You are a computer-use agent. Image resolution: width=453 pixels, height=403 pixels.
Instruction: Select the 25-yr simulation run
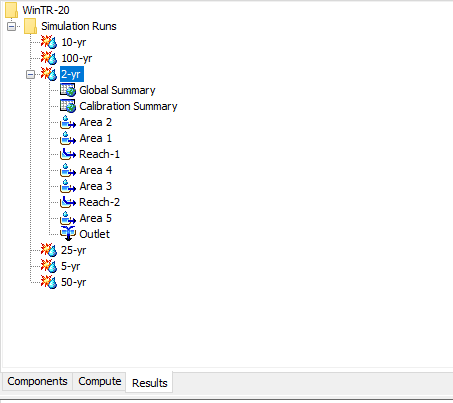(74, 250)
